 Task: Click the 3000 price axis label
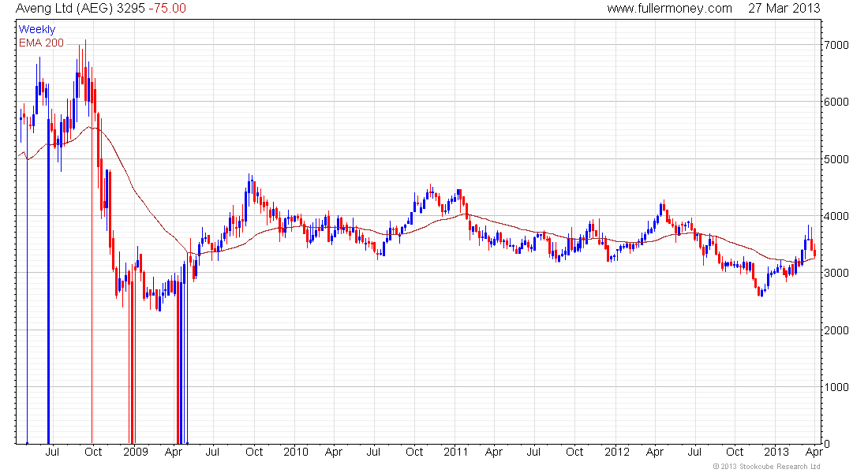coord(836,273)
